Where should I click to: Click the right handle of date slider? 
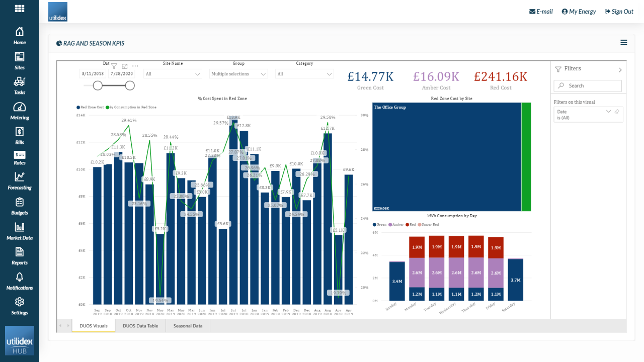click(130, 86)
